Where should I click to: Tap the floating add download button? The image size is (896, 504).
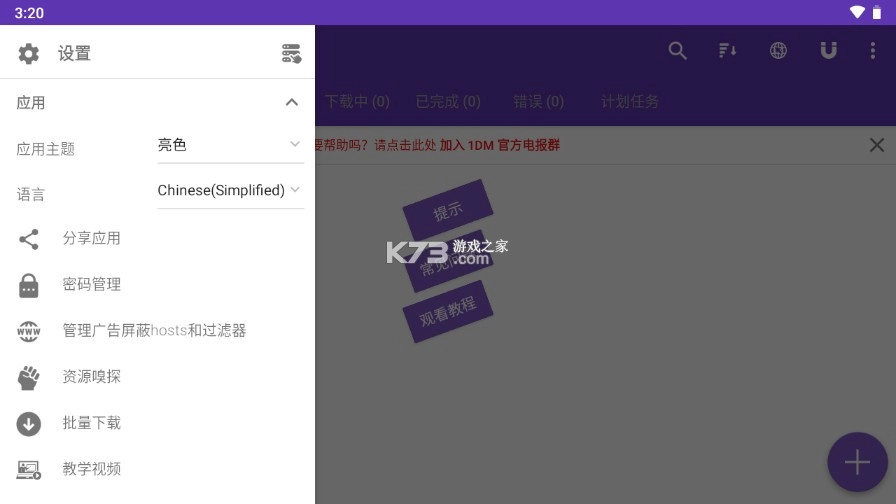coord(857,462)
